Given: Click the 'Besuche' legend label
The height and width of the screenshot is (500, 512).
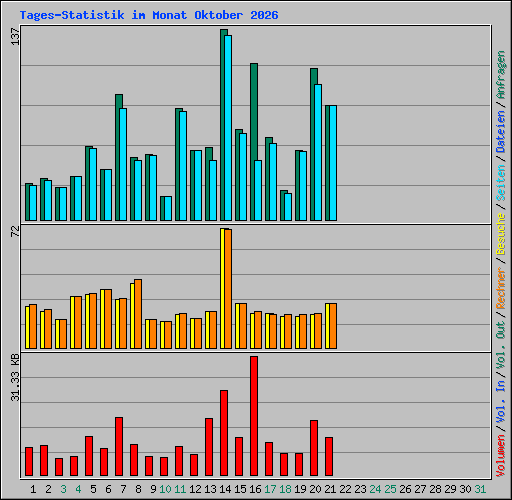Looking at the screenshot, I should 500,234.
